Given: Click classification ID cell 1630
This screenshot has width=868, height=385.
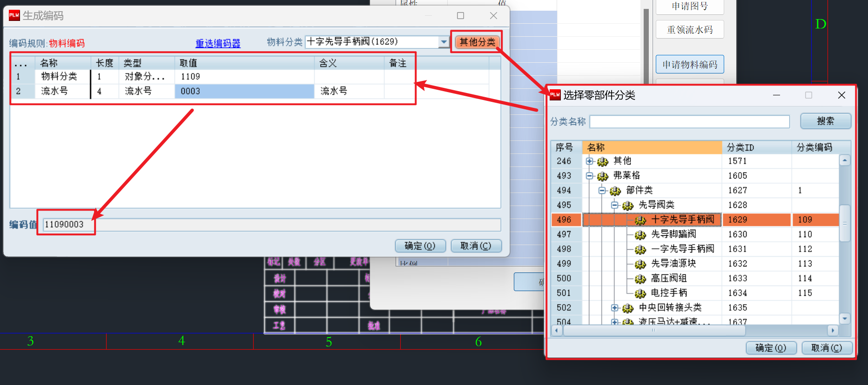Looking at the screenshot, I should pos(757,234).
